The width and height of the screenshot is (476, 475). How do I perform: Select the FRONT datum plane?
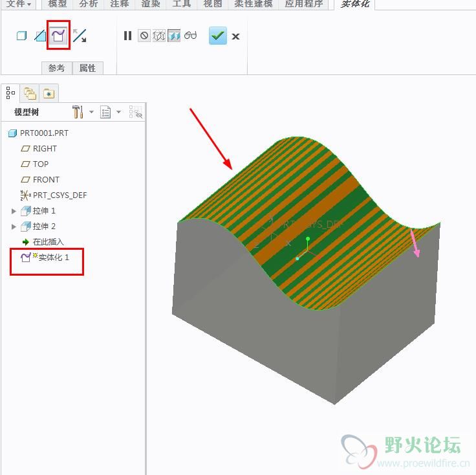40,179
